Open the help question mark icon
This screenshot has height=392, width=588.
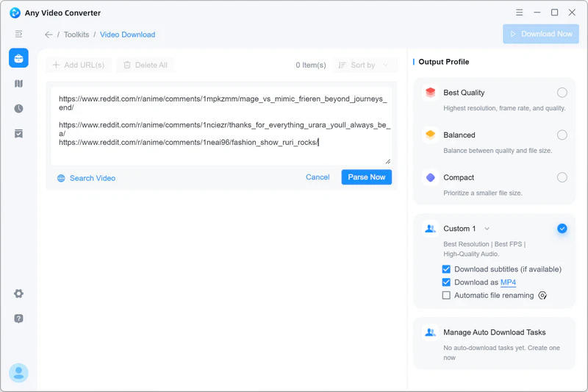(19, 318)
